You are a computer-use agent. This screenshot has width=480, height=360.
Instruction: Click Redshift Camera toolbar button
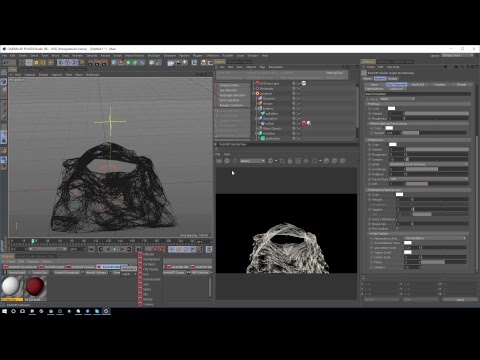(x=81, y=267)
